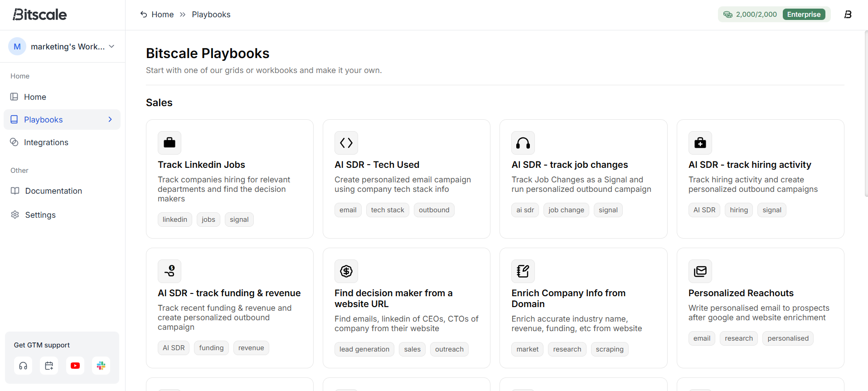Click the hiring tag
868x391 pixels.
(x=739, y=210)
